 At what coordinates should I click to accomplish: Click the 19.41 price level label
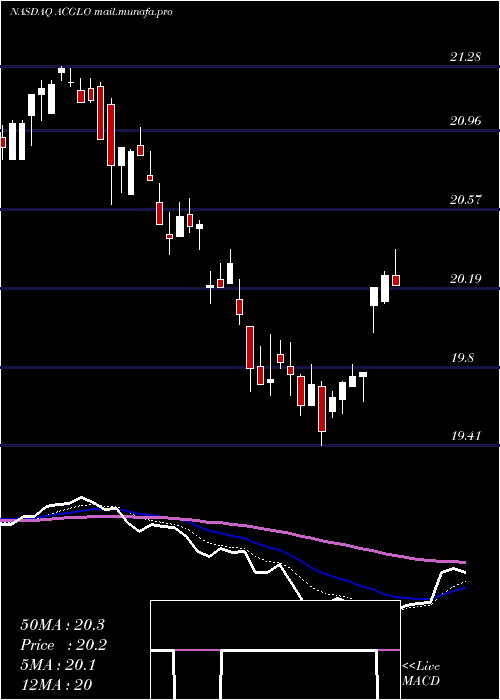coord(466,435)
